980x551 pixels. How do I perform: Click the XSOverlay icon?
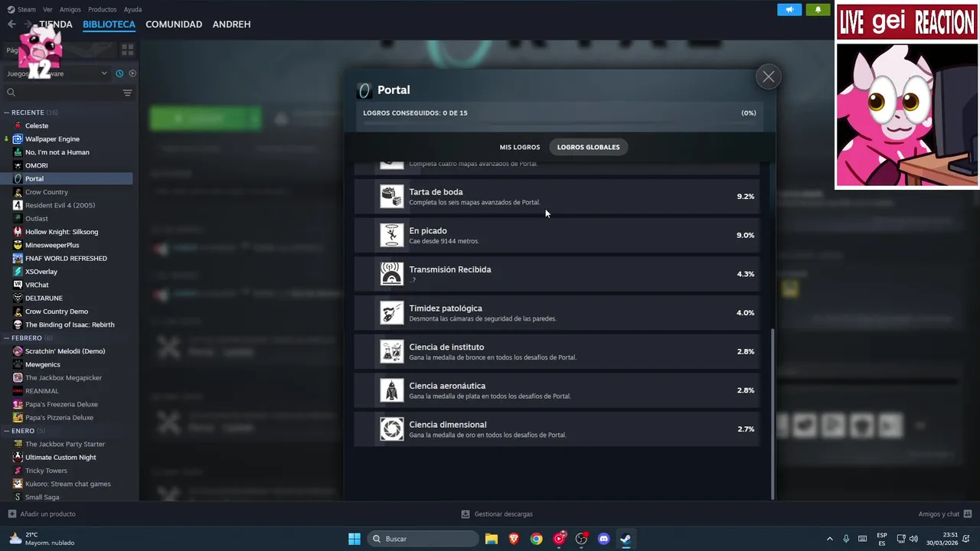18,272
